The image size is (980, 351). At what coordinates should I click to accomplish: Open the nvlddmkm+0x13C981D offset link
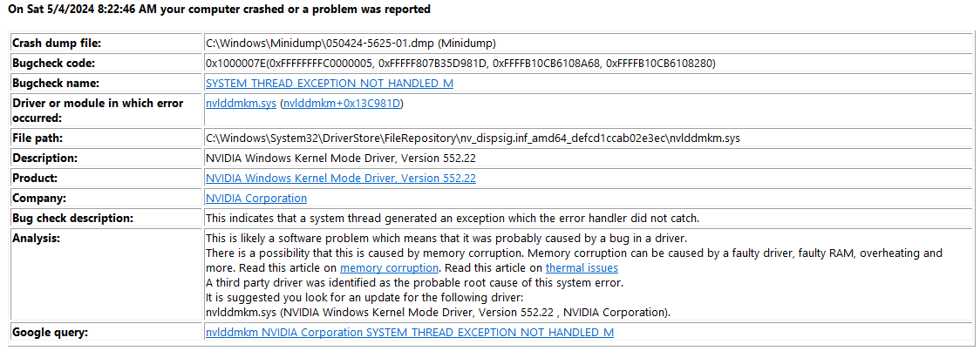342,104
